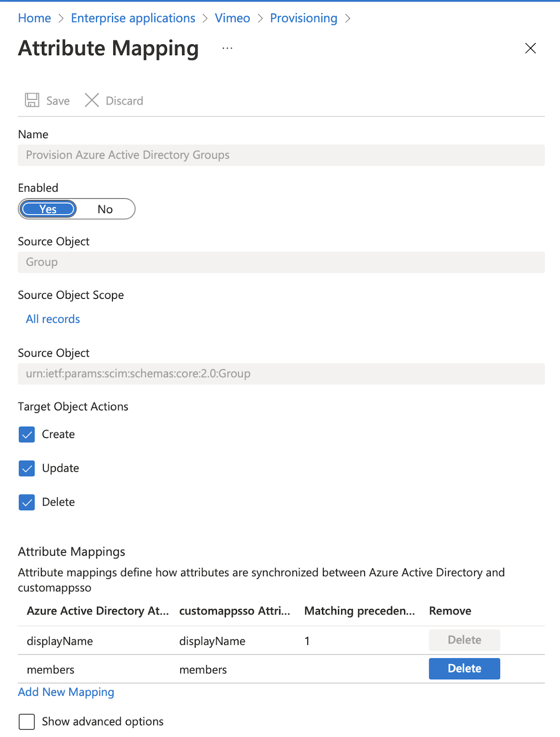Select Yes on the Enabled toggle
Viewport: 560px width, 737px height.
click(48, 209)
